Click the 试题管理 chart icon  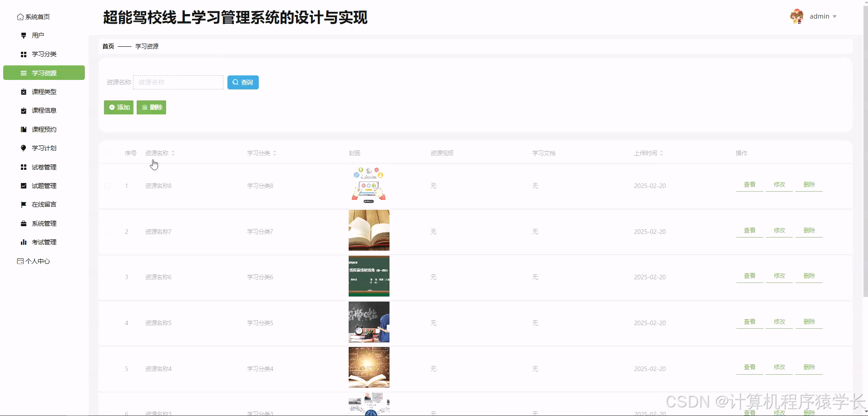24,186
